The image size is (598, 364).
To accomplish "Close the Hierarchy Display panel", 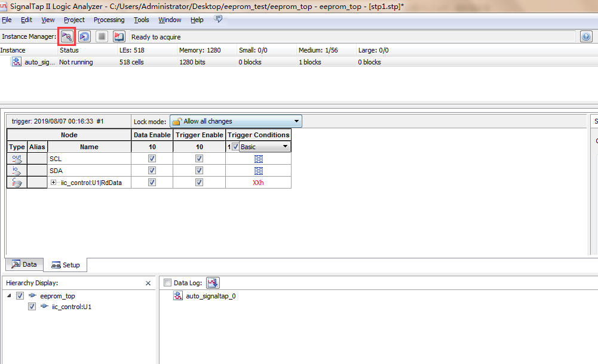I will point(148,283).
